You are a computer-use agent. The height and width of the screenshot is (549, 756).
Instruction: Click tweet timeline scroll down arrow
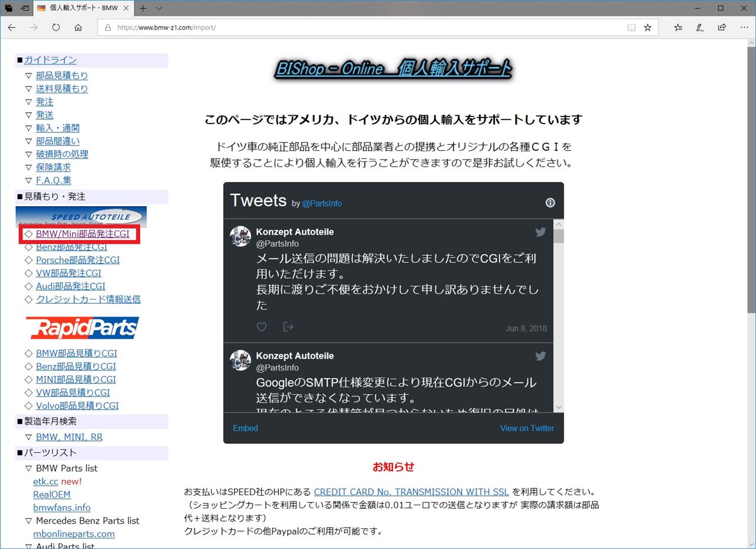(x=559, y=407)
